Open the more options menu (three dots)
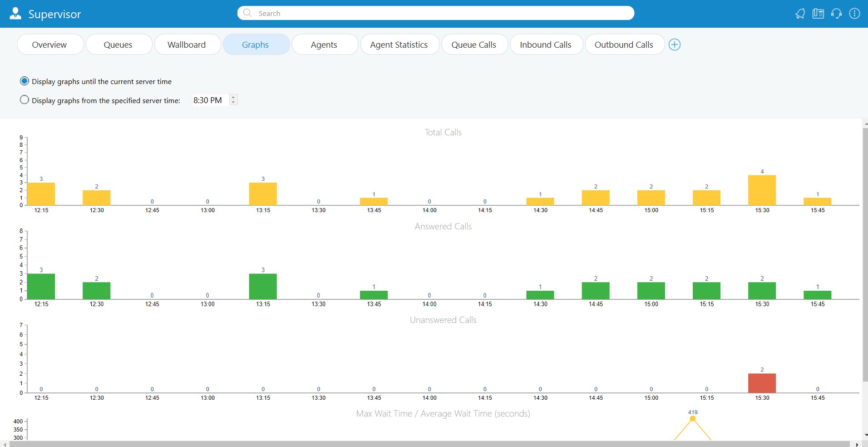868x447 pixels. (854, 14)
